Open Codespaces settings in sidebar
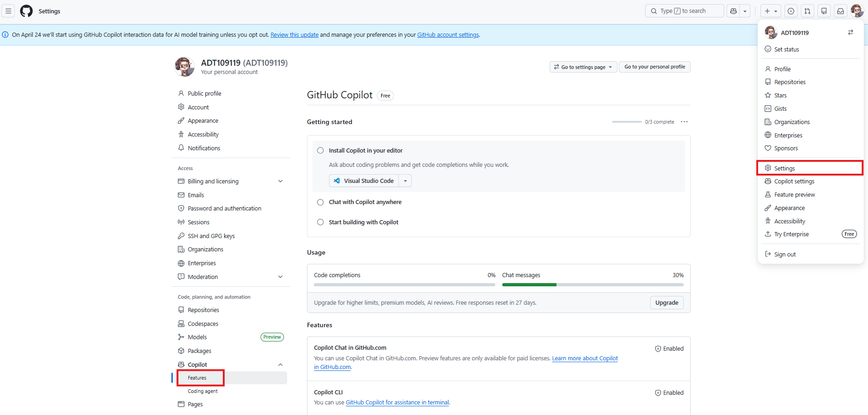Screen dimensions: 868x415 pos(231,324)
